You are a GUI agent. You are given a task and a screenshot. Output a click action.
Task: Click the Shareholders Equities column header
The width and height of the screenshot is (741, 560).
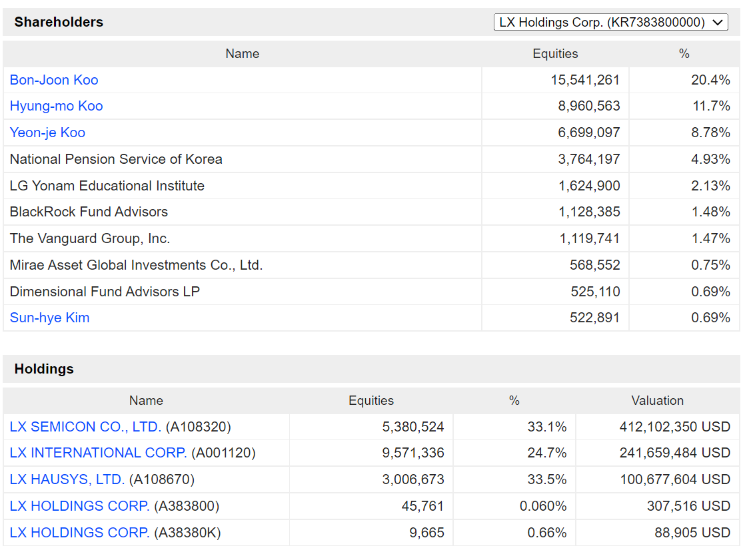tap(555, 53)
